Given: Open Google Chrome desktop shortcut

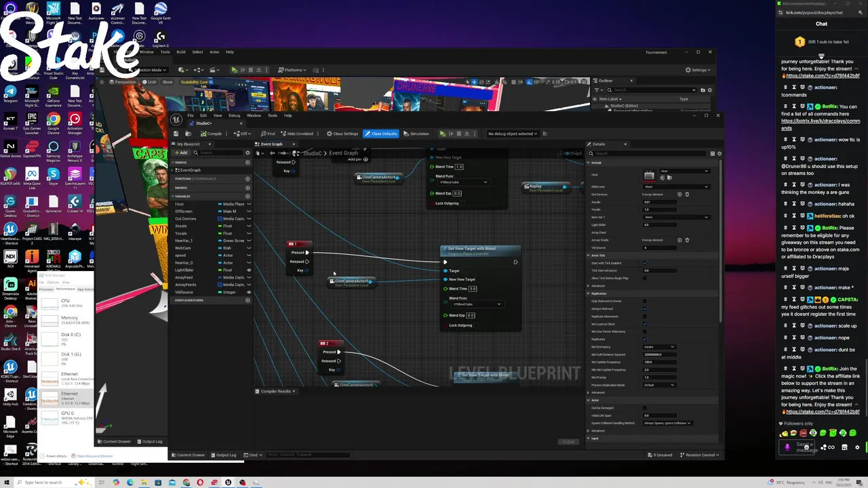Looking at the screenshot, I should [x=53, y=122].
